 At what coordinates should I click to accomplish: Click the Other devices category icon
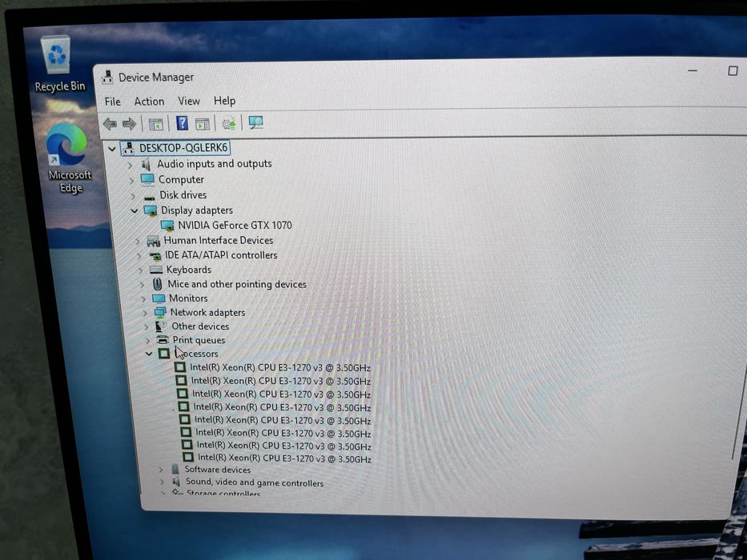click(161, 326)
